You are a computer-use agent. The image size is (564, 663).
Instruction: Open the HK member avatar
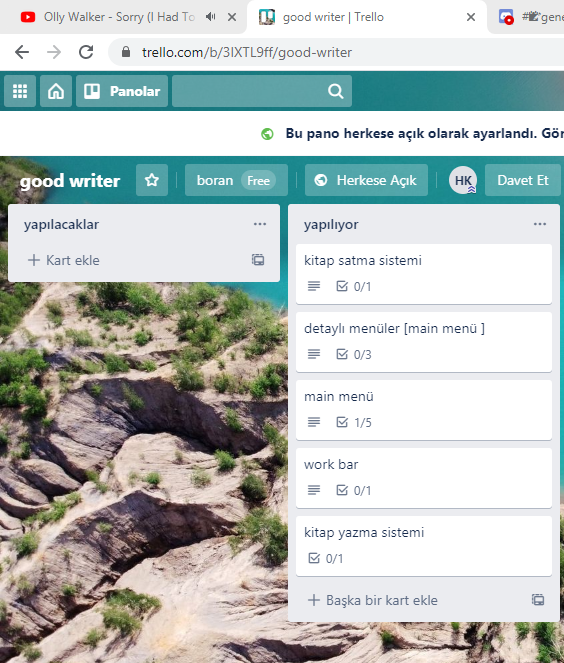point(463,180)
